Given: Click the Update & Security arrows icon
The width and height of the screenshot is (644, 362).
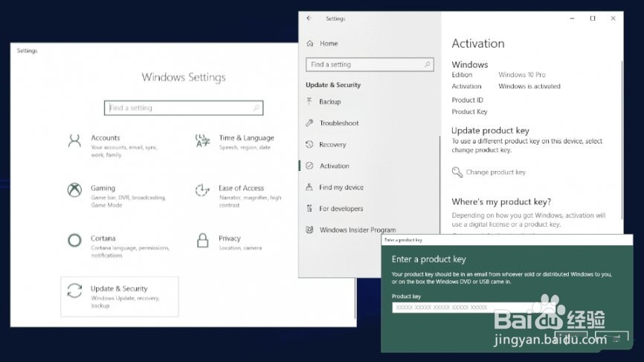Looking at the screenshot, I should 74,291.
